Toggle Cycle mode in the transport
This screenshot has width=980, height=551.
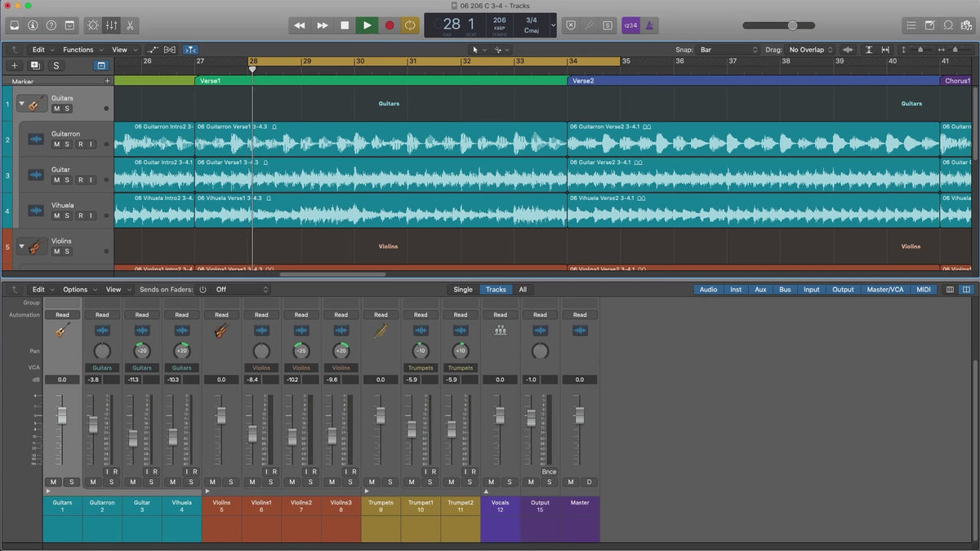coord(410,25)
